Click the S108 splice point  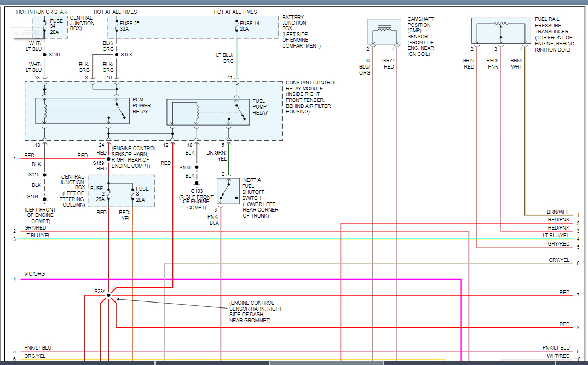pyautogui.click(x=117, y=55)
